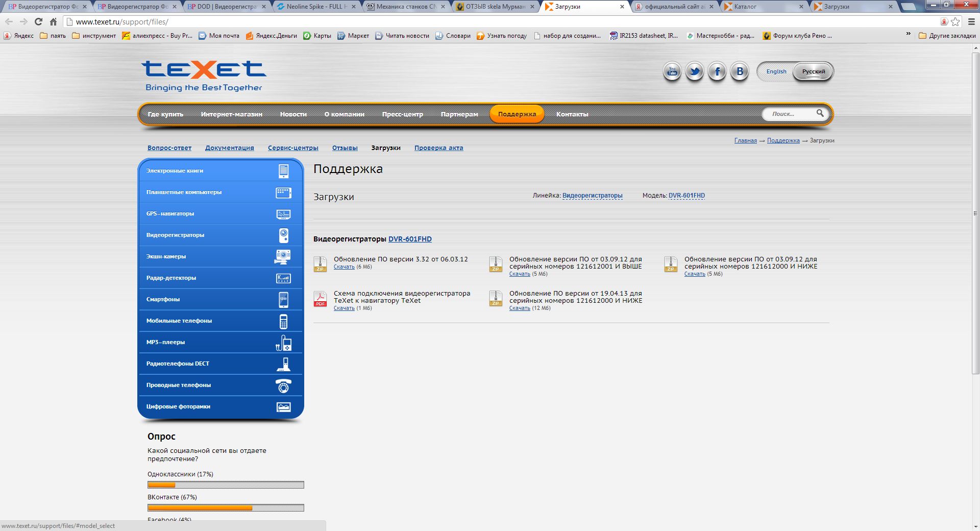Image resolution: width=980 pixels, height=531 pixels.
Task: Click the DECT radiophone icon
Action: tap(283, 364)
